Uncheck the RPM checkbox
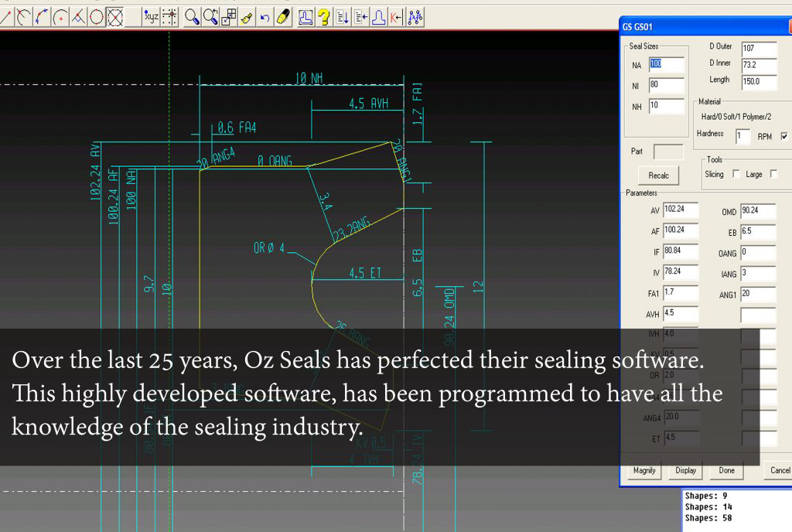 tap(784, 136)
